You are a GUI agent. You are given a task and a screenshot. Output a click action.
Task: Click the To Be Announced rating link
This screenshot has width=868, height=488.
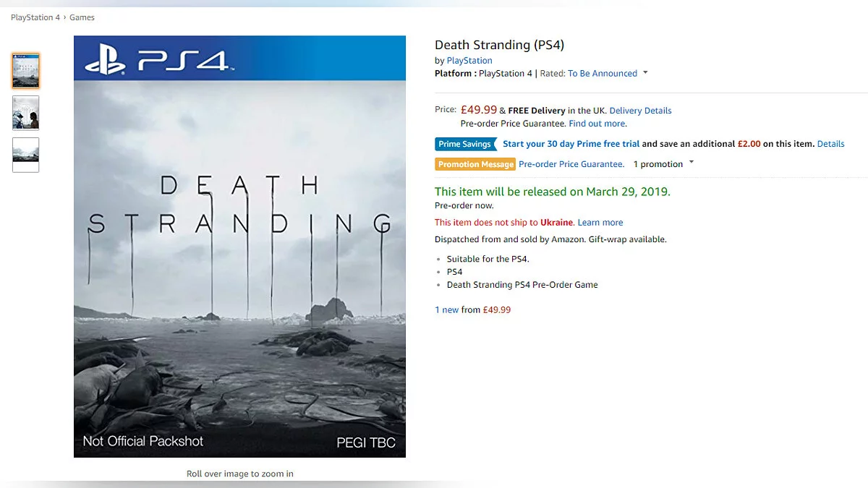pyautogui.click(x=603, y=74)
